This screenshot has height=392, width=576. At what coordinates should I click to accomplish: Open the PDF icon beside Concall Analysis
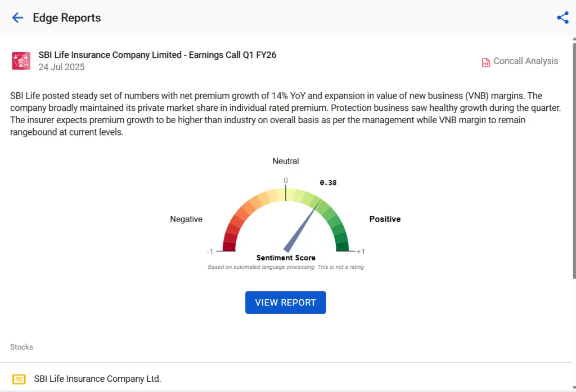click(486, 62)
